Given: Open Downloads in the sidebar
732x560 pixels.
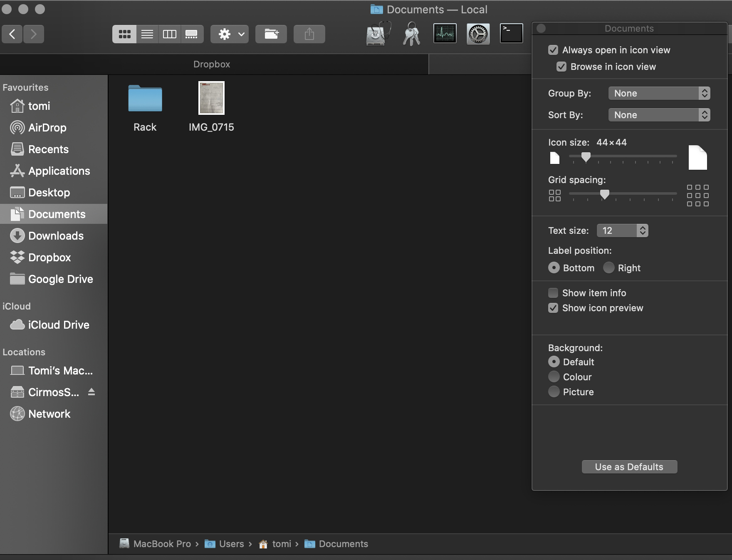Looking at the screenshot, I should coord(56,236).
